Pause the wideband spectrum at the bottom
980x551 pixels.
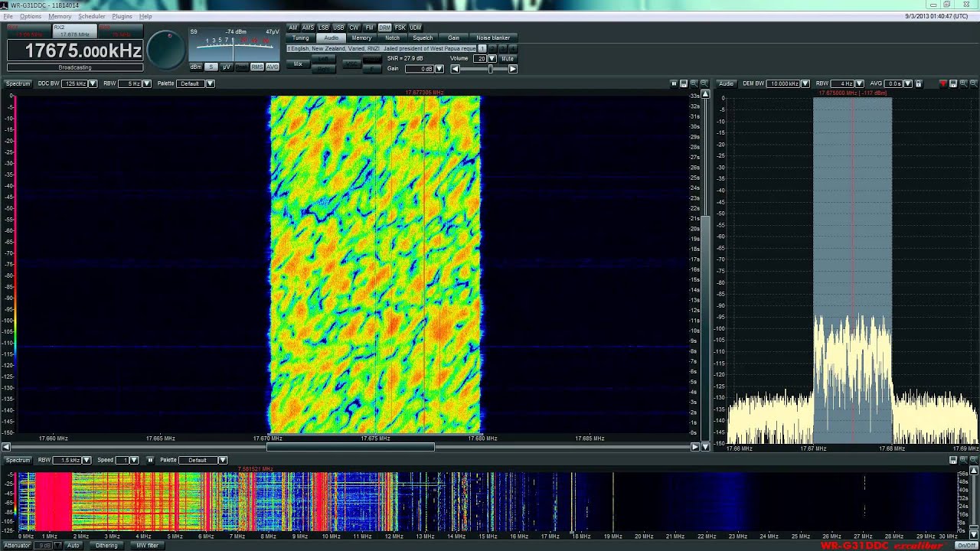(150, 460)
